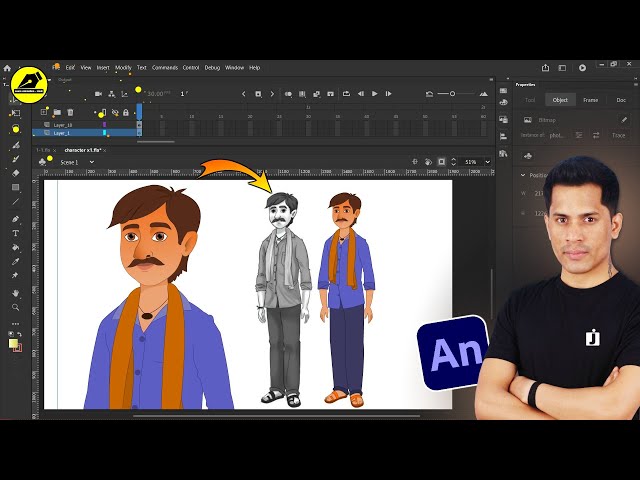This screenshot has height=480, width=640.
Task: Open the Edit Toolbar three-dots button
Action: tap(16, 324)
